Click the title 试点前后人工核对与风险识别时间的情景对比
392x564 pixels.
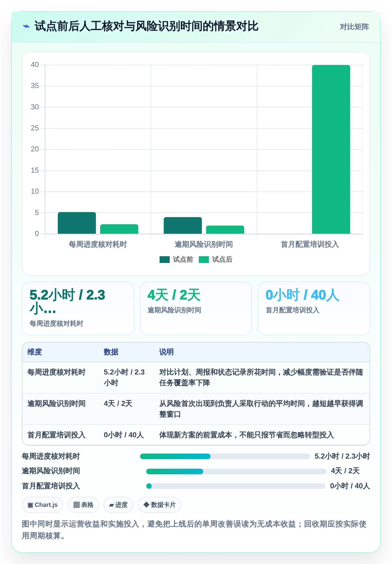tap(146, 26)
